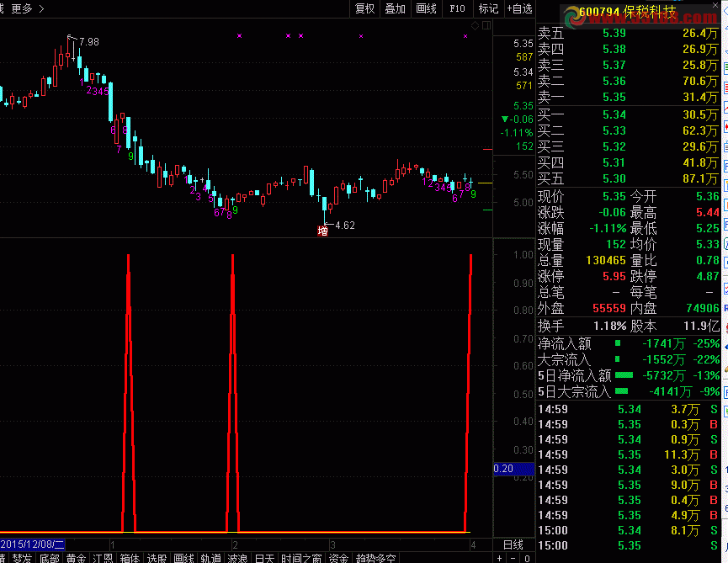728x563 pixels.
Task: Expand the 更多 menu arrow
Action: tap(42, 8)
